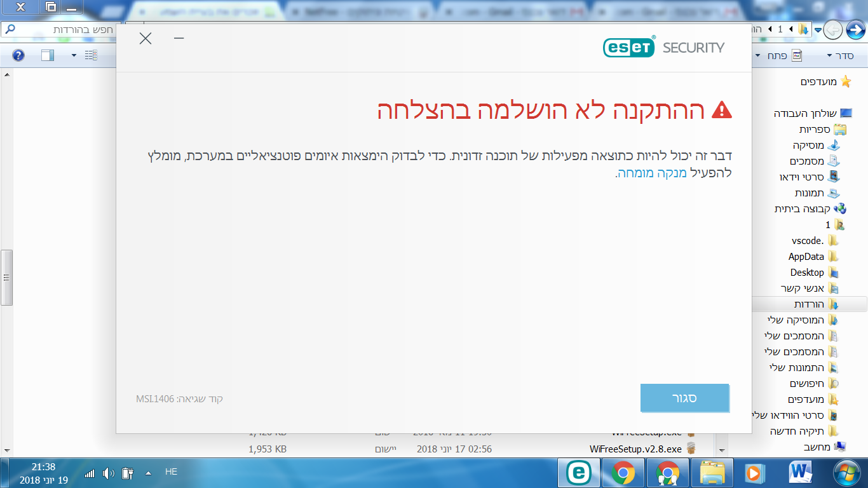Open the .vscode folder
The width and height of the screenshot is (868, 488).
point(815,241)
